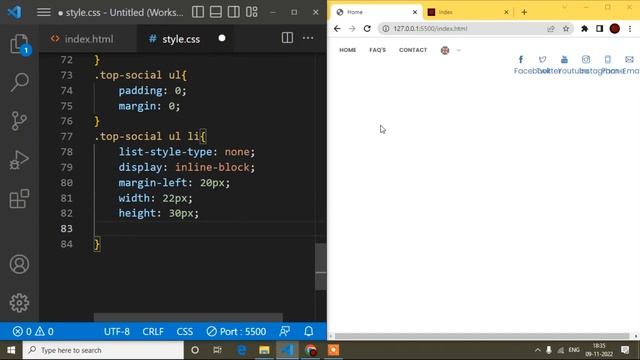Open the Chrome three-dot menu
The width and height of the screenshot is (640, 360).
click(630, 29)
